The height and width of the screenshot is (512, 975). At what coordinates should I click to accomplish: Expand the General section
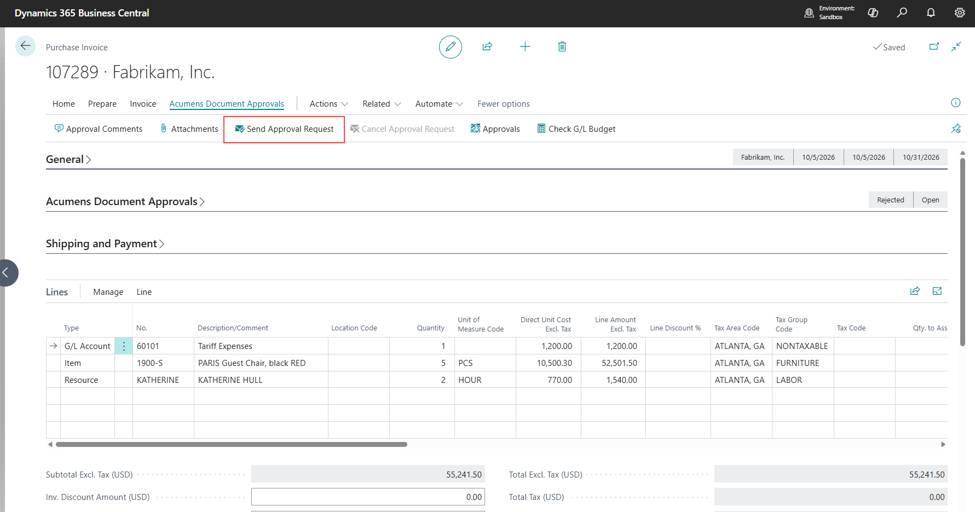(x=68, y=159)
